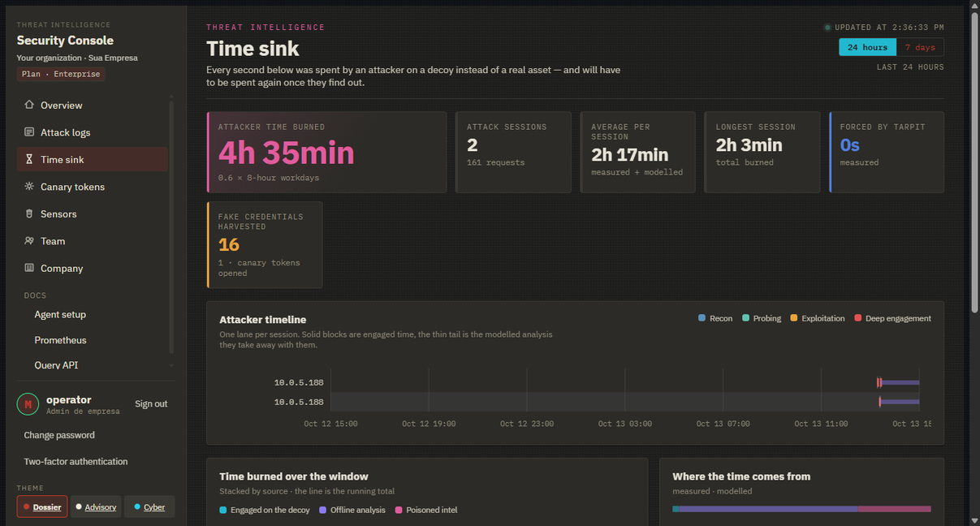Click the Attacker time burned card

(x=326, y=152)
